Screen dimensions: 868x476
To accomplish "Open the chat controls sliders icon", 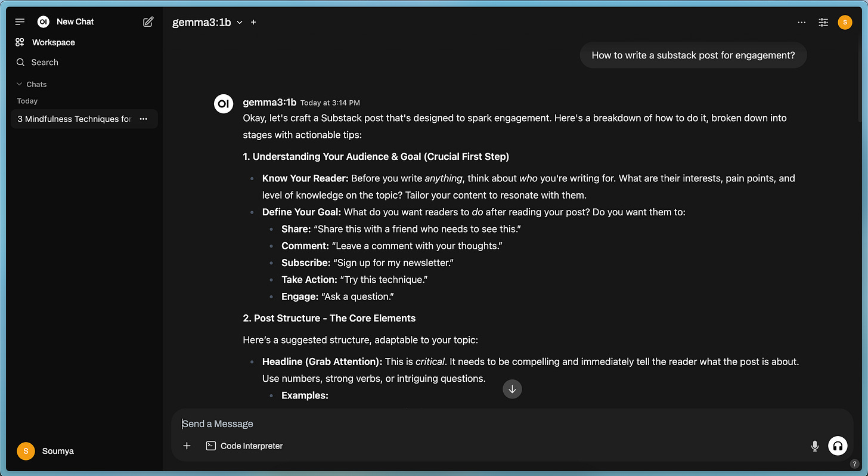I will [x=823, y=22].
